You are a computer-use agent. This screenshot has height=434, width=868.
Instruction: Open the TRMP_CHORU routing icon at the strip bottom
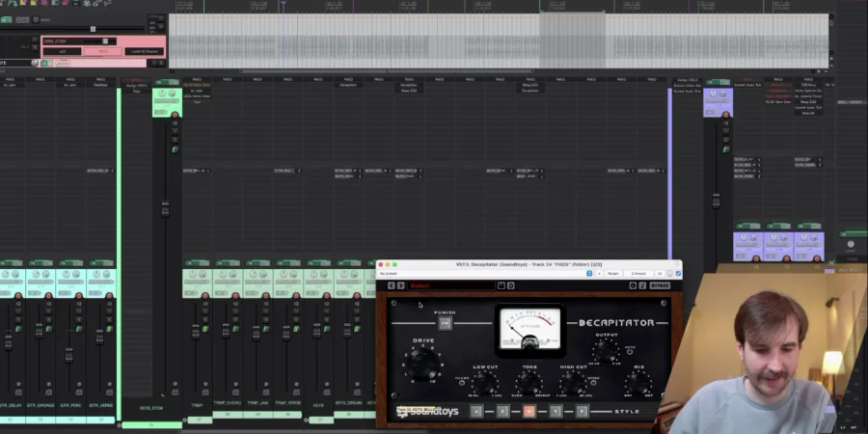click(236, 393)
